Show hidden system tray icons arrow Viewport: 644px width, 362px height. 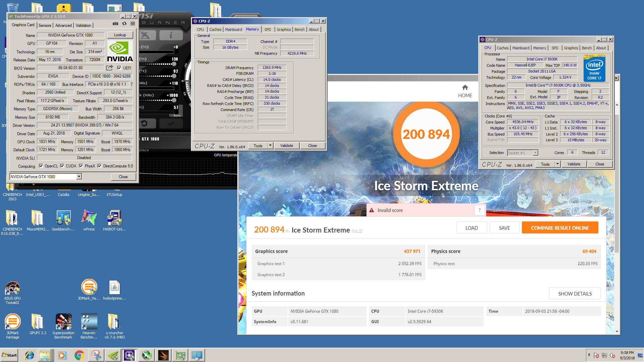point(589,355)
